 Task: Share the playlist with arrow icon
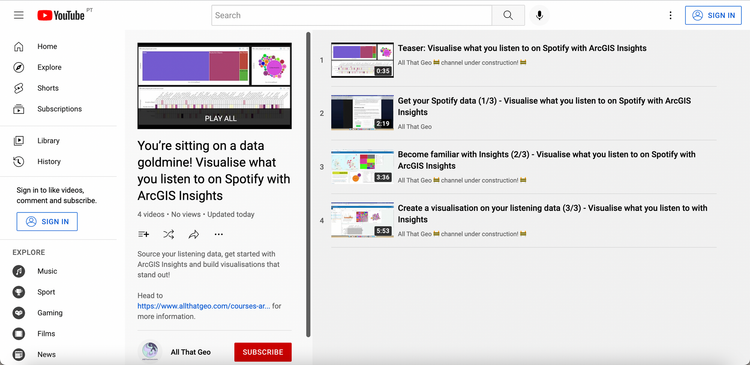click(194, 234)
